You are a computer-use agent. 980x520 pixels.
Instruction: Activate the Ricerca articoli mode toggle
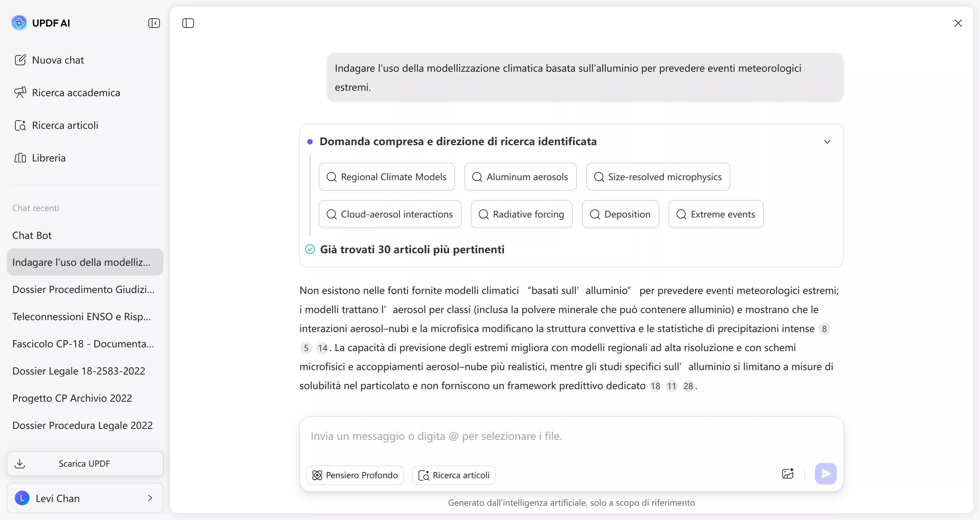454,475
